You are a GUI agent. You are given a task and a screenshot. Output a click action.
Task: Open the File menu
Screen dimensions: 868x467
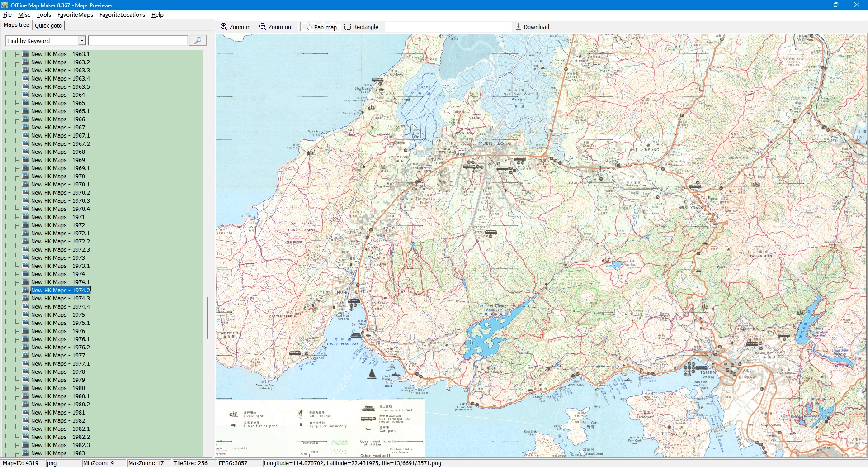tap(7, 14)
